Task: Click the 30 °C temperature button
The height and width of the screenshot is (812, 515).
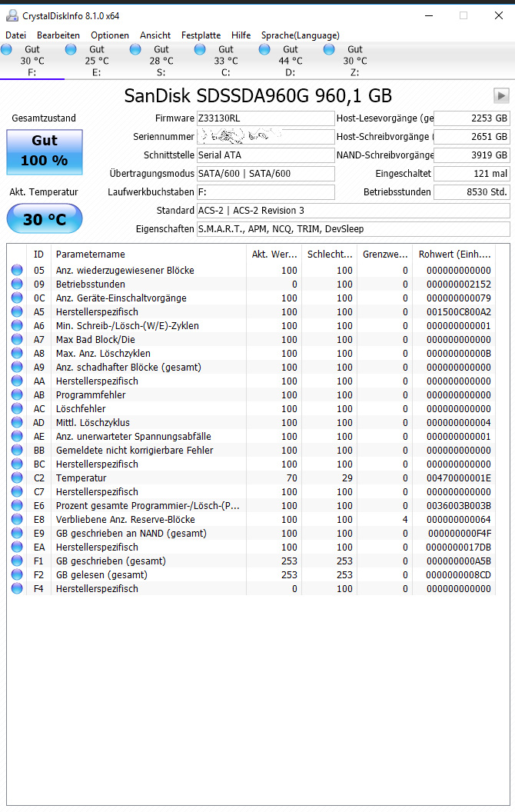Action: 45,218
